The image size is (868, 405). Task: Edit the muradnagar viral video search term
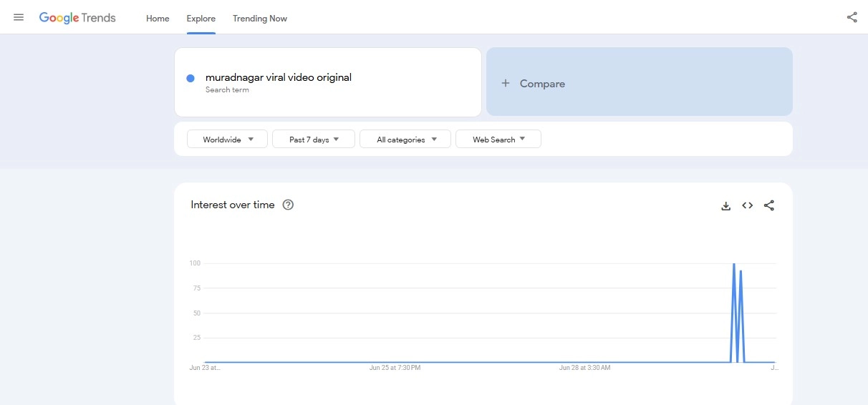[279, 77]
